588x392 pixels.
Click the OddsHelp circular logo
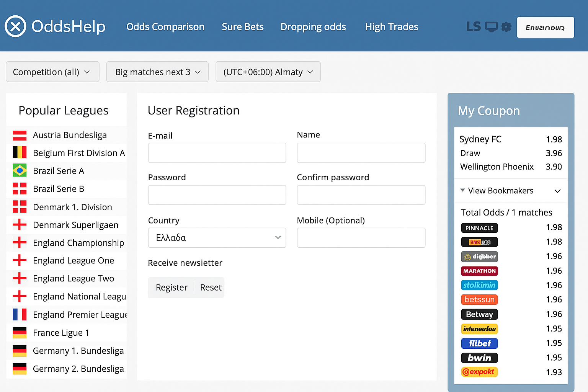pos(15,26)
